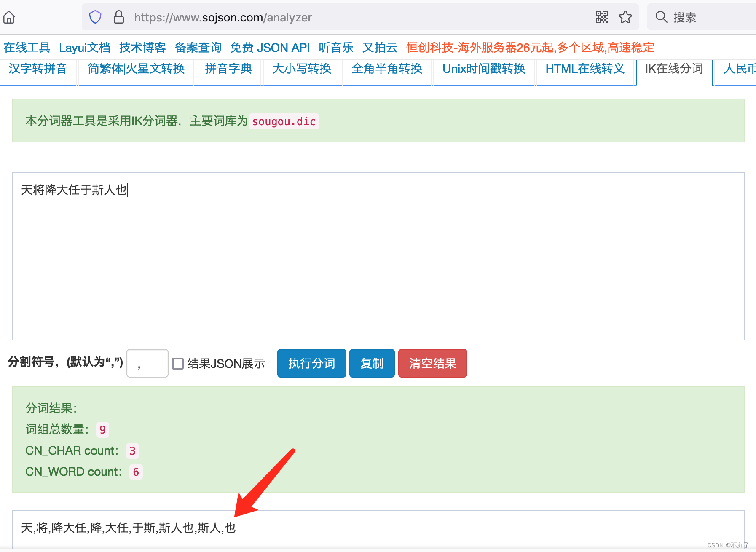The width and height of the screenshot is (756, 552).
Task: Select the IK在线分词 tab
Action: pos(674,69)
